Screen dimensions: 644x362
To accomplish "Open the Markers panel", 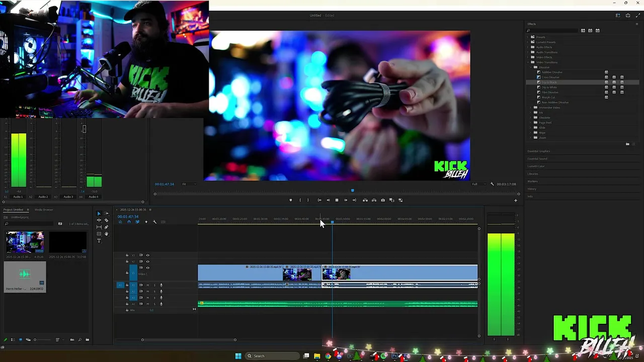I will (532, 182).
